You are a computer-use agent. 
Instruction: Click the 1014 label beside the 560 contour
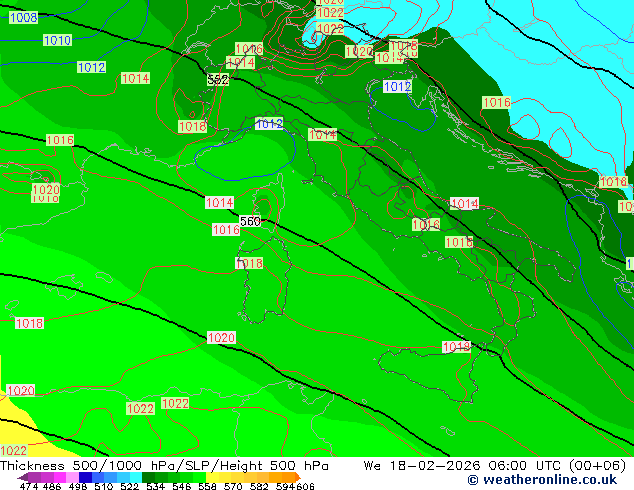tap(220, 202)
